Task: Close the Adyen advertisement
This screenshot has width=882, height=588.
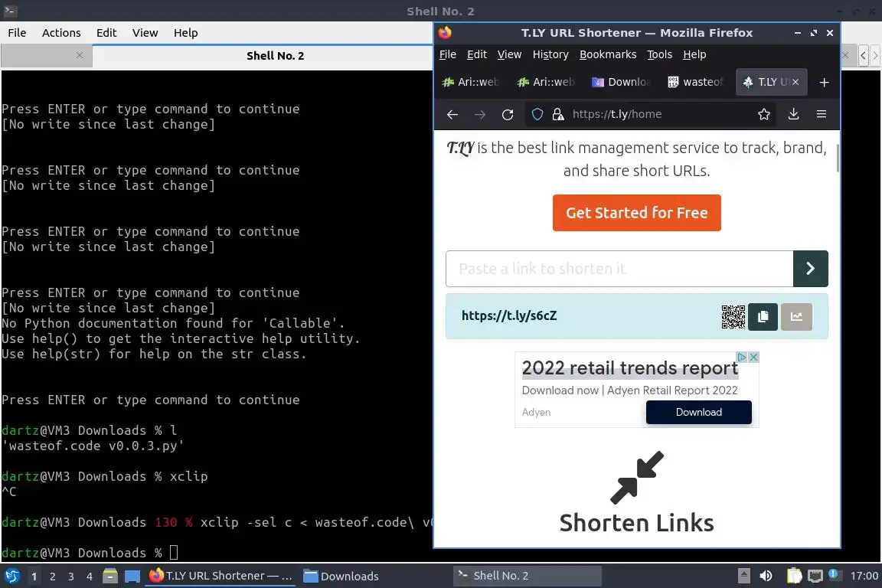Action: [x=753, y=357]
